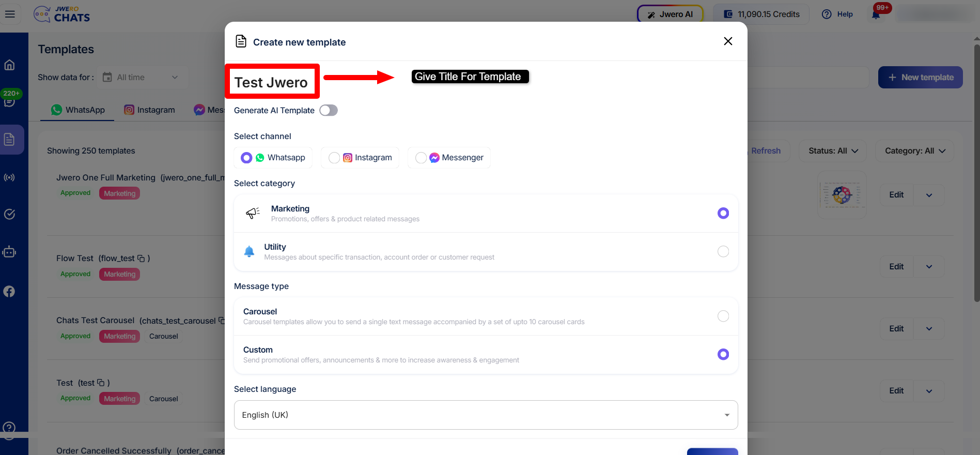Open the hamburger menu icon
Screen dimensions: 980x455
(x=10, y=14)
